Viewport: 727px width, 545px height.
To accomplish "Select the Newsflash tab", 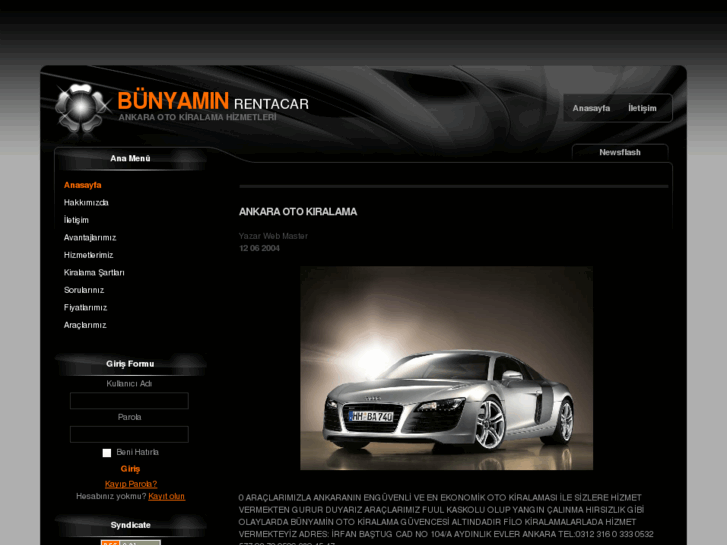I will pos(619,152).
